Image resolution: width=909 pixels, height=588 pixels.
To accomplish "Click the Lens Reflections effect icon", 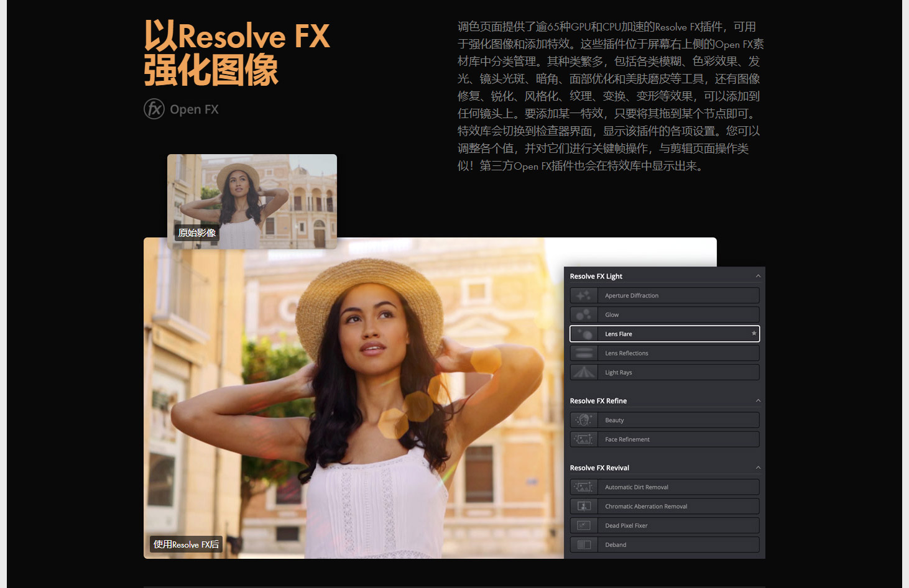I will coord(584,353).
